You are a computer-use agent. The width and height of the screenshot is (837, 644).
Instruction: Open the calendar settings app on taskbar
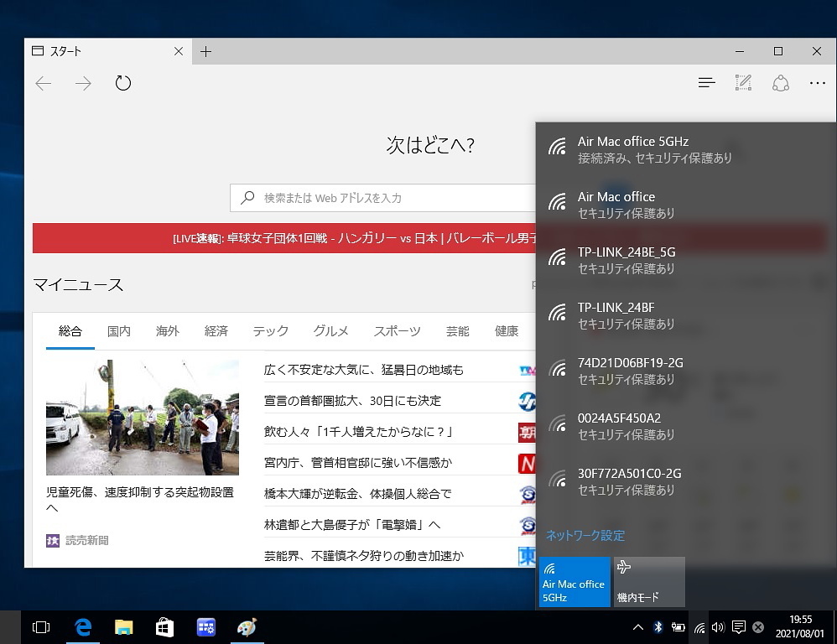pyautogui.click(x=205, y=627)
